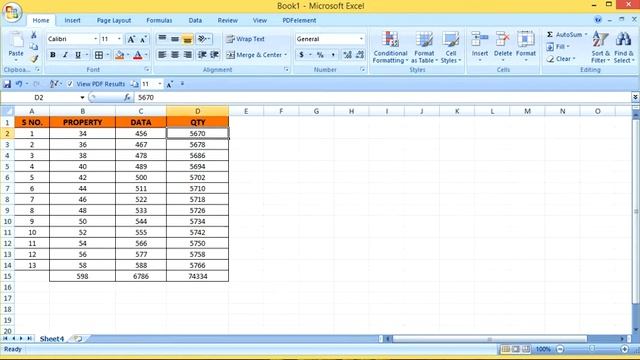
Task: Align text right
Action: 187,55
